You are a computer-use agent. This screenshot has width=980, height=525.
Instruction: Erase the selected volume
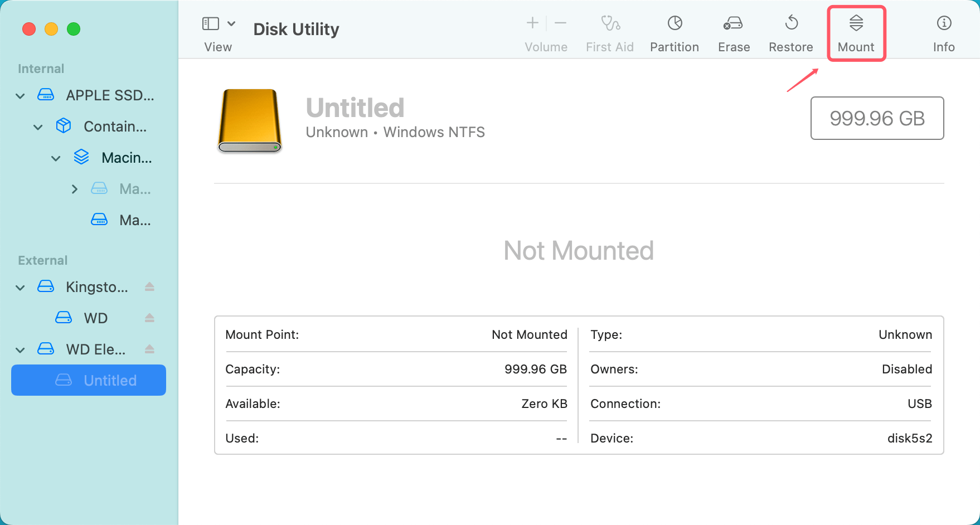point(733,32)
